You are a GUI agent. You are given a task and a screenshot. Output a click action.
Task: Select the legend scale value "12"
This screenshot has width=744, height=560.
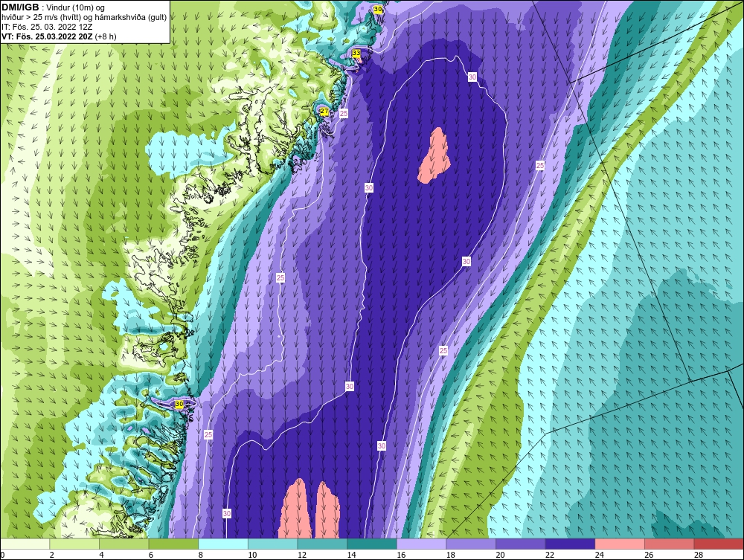[x=302, y=555]
